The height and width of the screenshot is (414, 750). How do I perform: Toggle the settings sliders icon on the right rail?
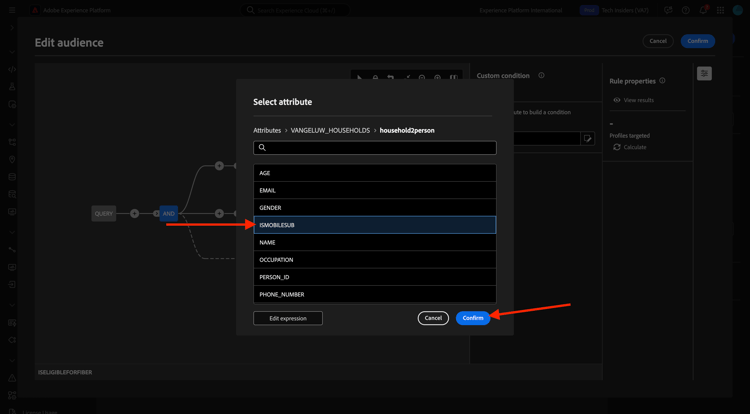[704, 74]
